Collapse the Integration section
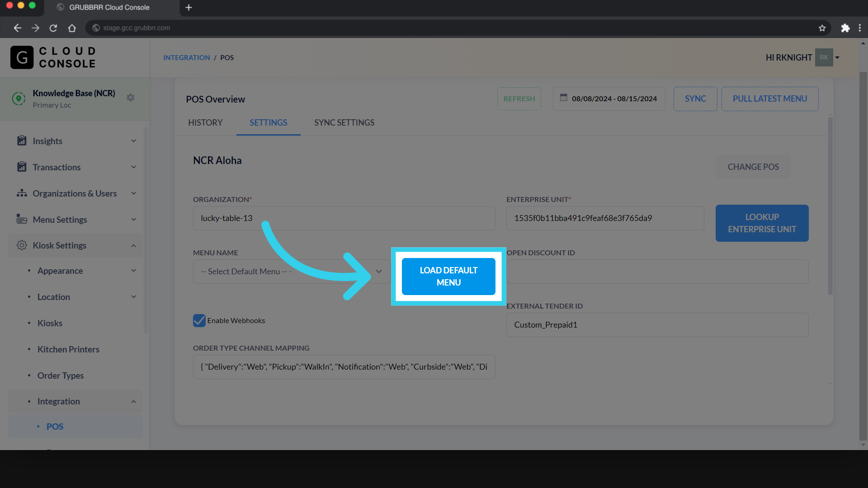Image resolution: width=868 pixels, height=488 pixels. point(133,401)
